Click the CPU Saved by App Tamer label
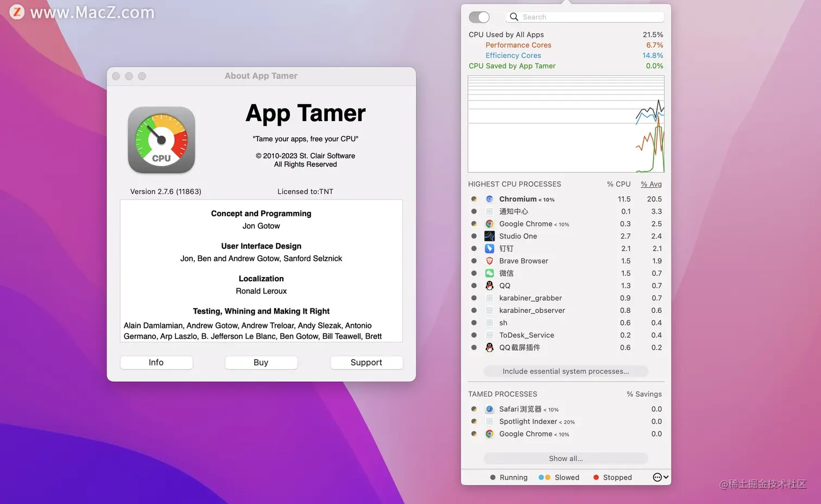Viewport: 821px width, 504px height. tap(512, 66)
